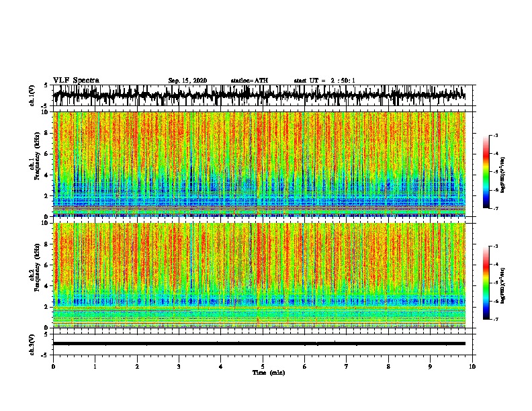Click inside the ch.2 frequency spectrogram
532x411 pixels.
point(259,275)
